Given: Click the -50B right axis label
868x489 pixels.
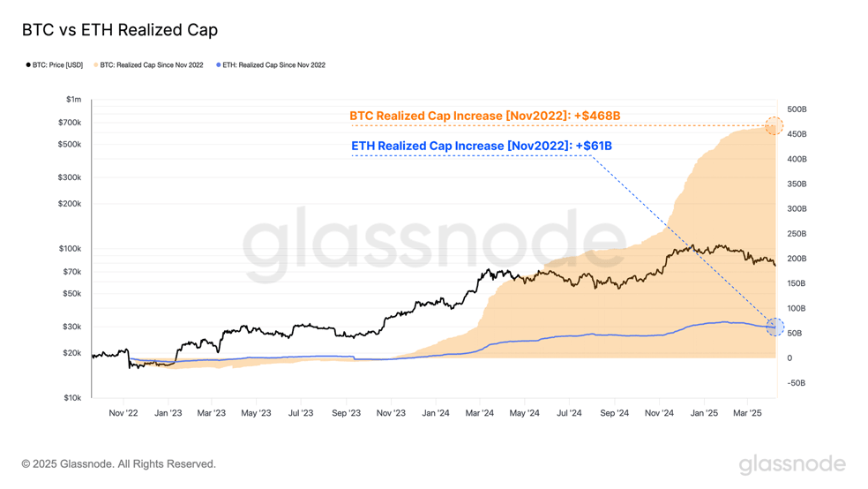Looking at the screenshot, I should point(796,383).
